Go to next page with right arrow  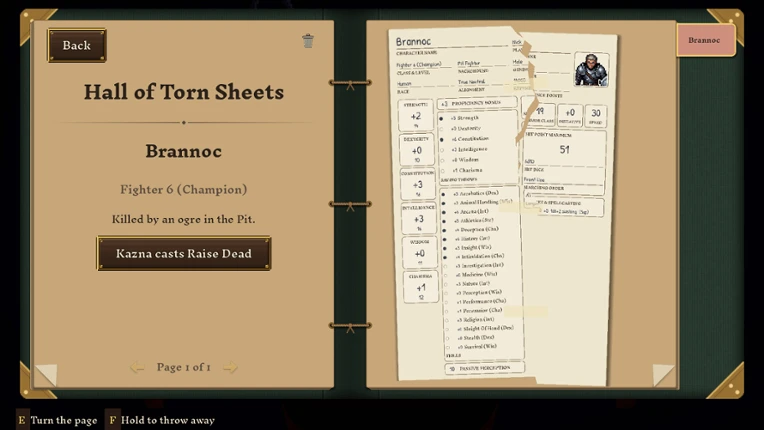(230, 367)
